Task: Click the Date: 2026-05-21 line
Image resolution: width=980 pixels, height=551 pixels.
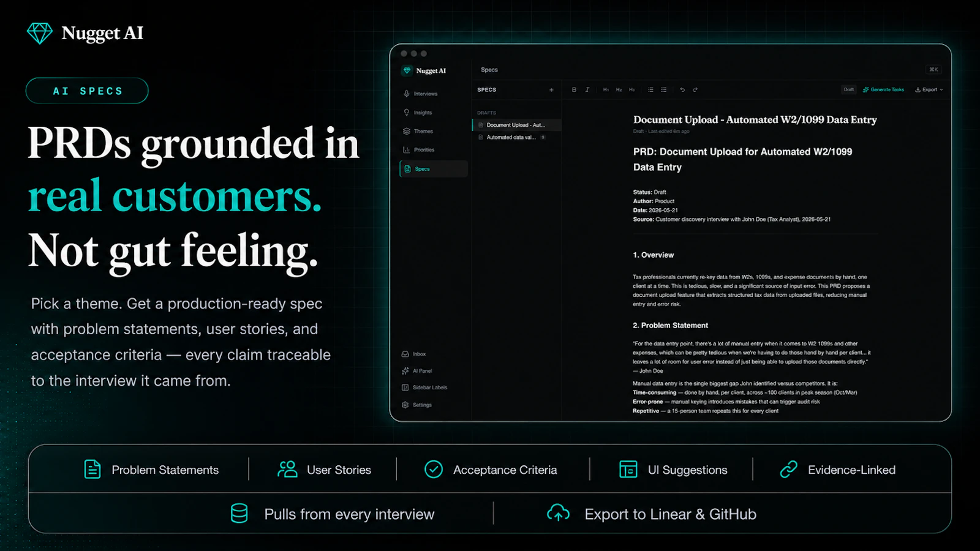Action: [x=655, y=210]
